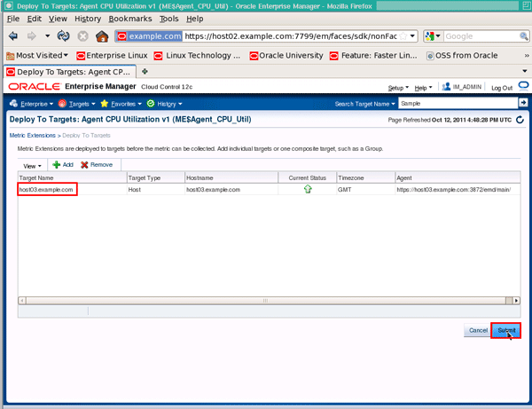Open the OSS from Oracle bookmark
Image resolution: width=532 pixels, height=409 pixels.
[x=462, y=55]
